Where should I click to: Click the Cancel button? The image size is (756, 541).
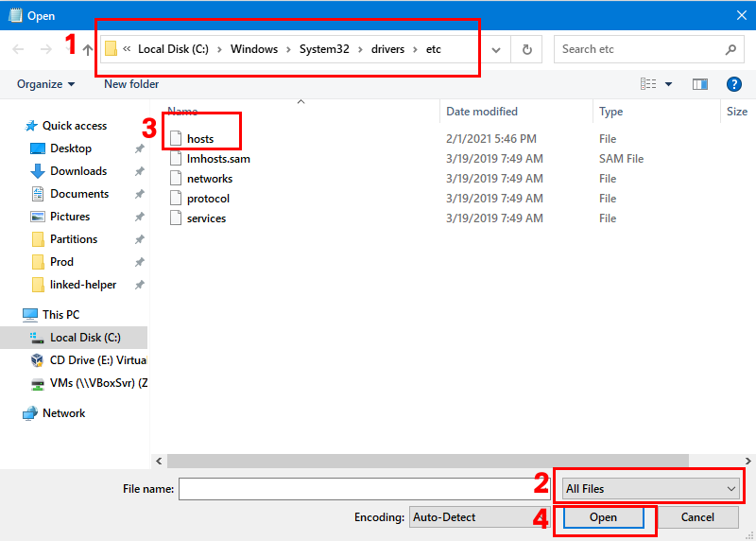[697, 517]
